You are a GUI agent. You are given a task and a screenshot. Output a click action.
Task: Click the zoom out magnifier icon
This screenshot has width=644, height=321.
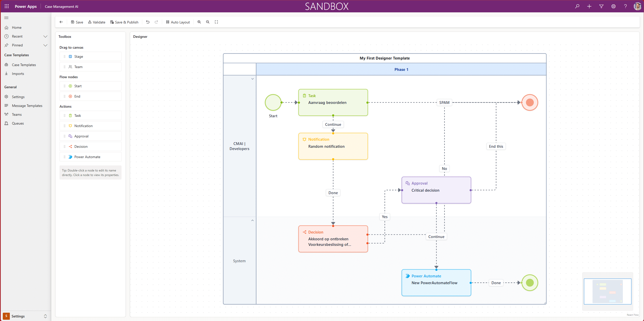[208, 22]
